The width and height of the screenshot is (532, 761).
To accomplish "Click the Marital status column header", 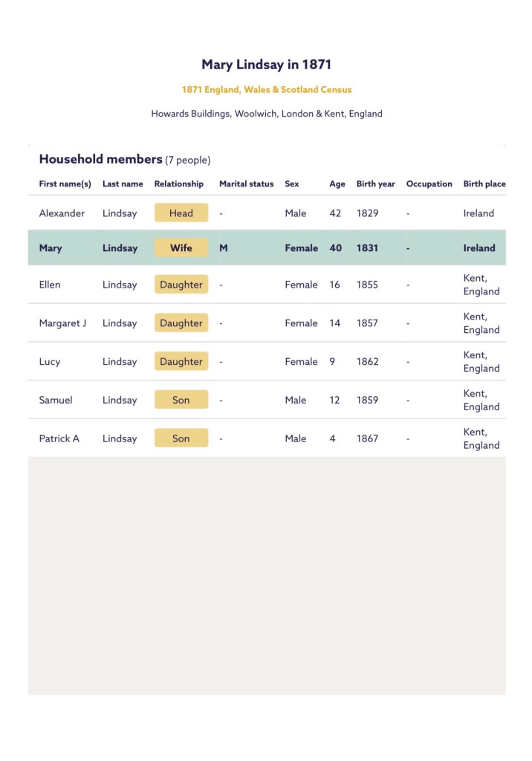I will pos(246,184).
